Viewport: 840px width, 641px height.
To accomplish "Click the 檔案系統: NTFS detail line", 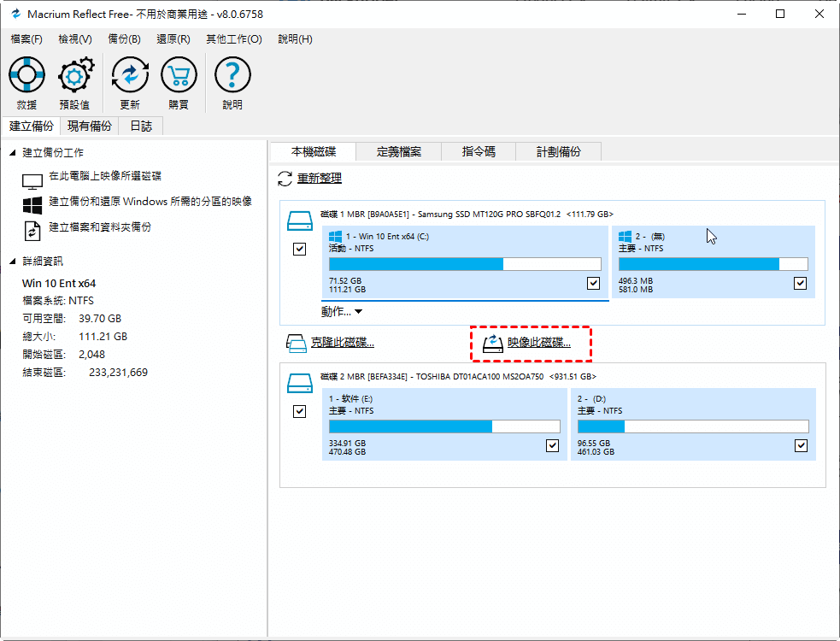I will [x=58, y=301].
